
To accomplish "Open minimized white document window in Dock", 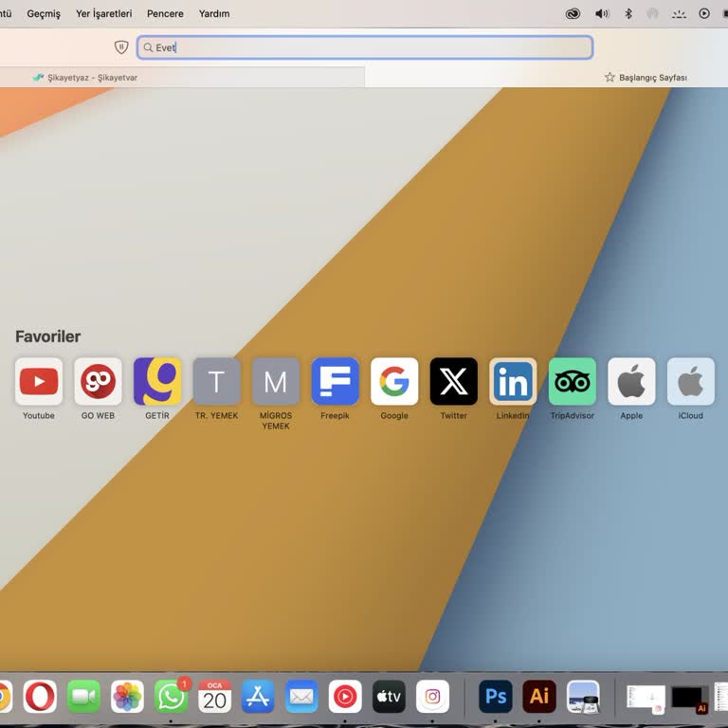I will pos(646,698).
